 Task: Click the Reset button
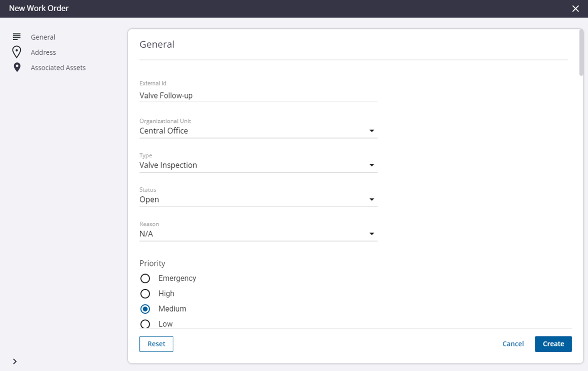156,344
